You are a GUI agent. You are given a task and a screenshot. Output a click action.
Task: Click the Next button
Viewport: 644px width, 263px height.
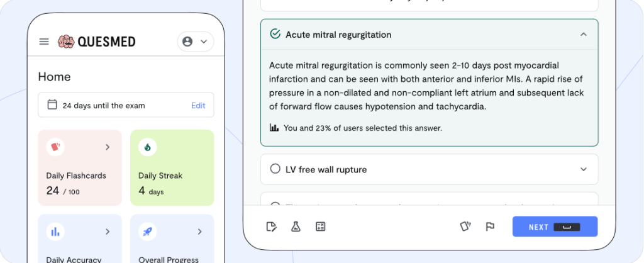(555, 227)
